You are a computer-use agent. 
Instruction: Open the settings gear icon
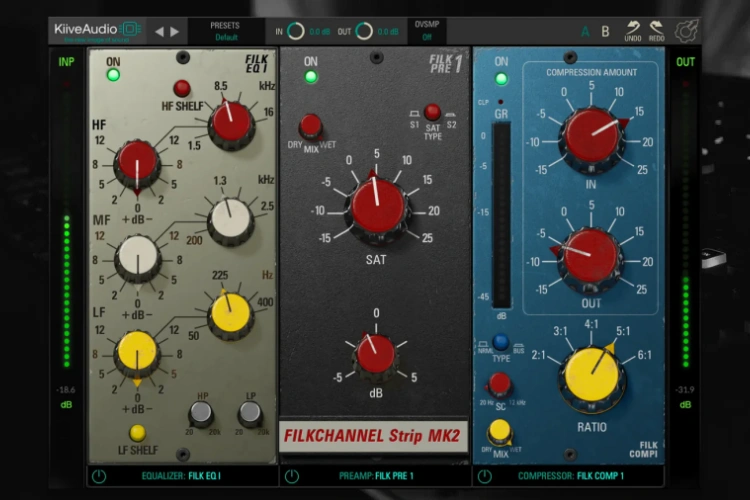(x=686, y=32)
